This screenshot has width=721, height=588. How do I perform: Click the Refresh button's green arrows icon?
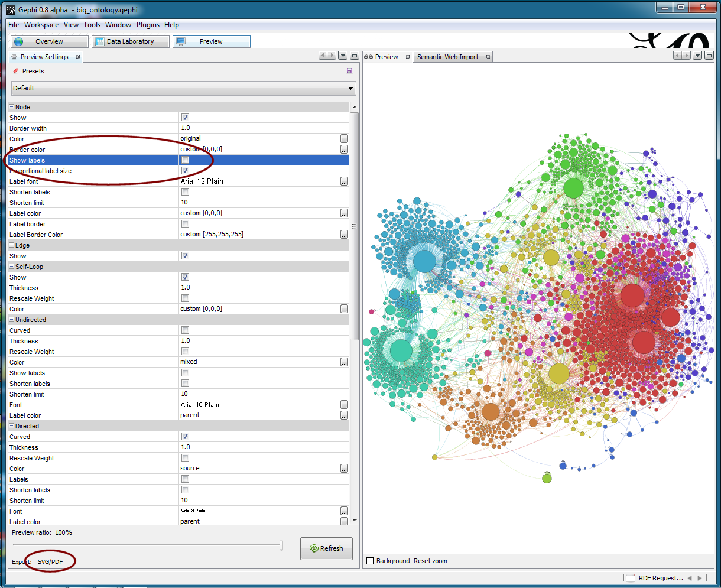click(313, 548)
